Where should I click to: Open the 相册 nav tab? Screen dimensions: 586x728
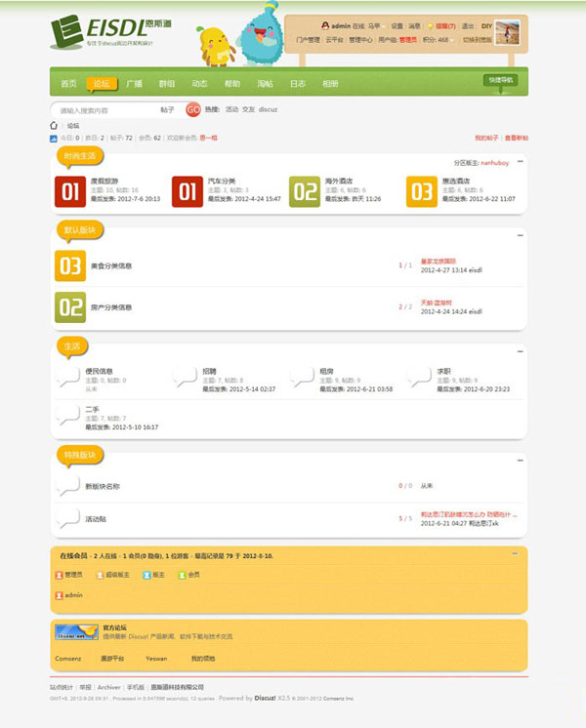[x=330, y=84]
